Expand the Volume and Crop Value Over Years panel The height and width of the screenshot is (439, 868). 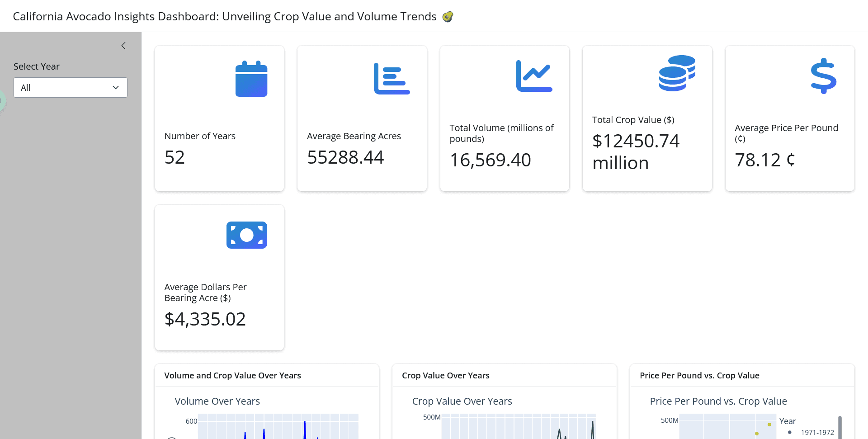point(232,375)
